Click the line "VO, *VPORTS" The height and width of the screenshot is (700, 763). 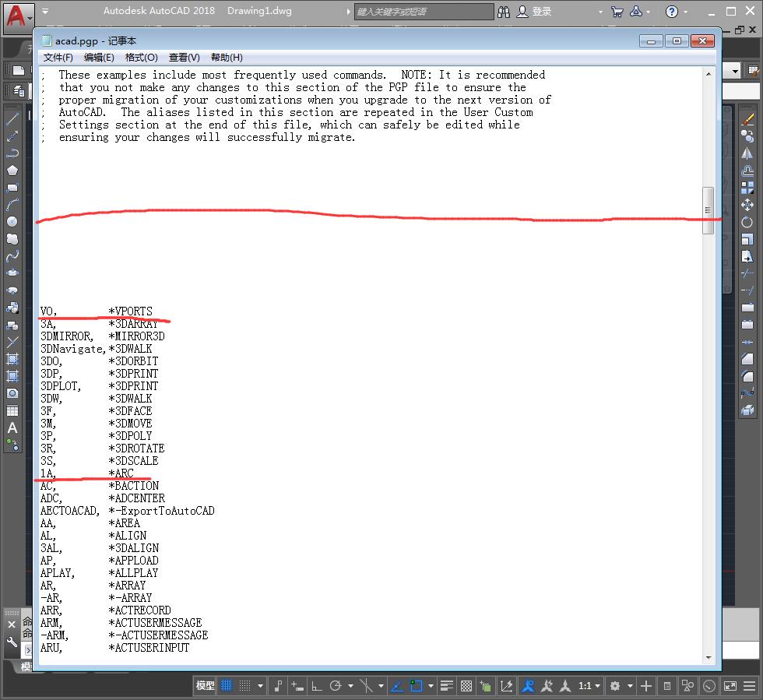click(97, 311)
